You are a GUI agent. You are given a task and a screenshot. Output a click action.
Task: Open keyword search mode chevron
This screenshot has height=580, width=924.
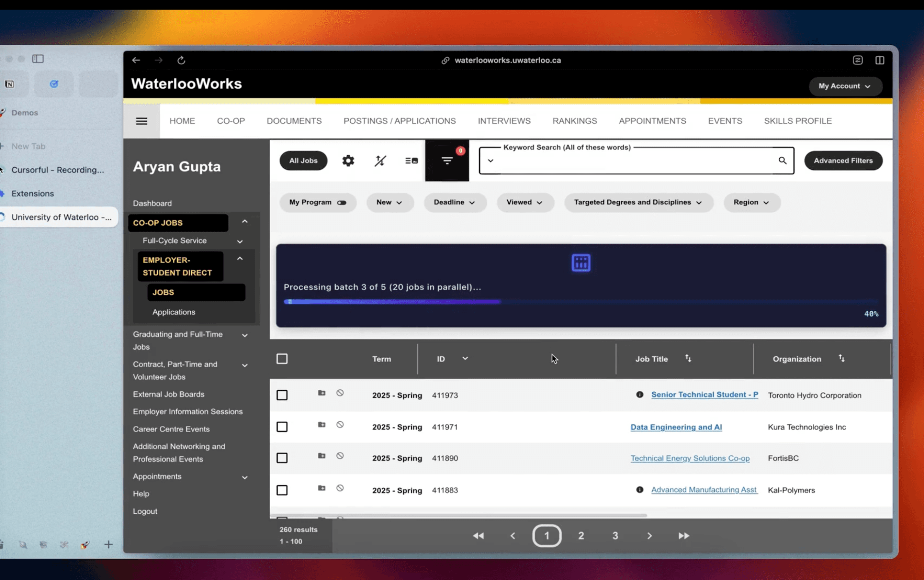(491, 161)
